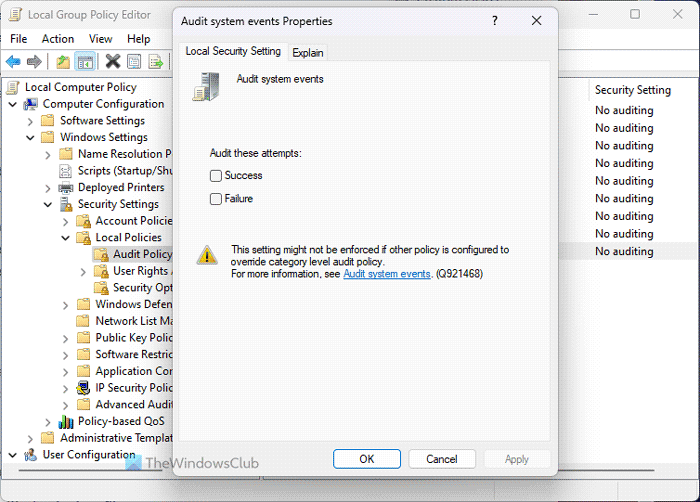700x502 pixels.
Task: Click the Up One Level folder icon
Action: click(64, 62)
